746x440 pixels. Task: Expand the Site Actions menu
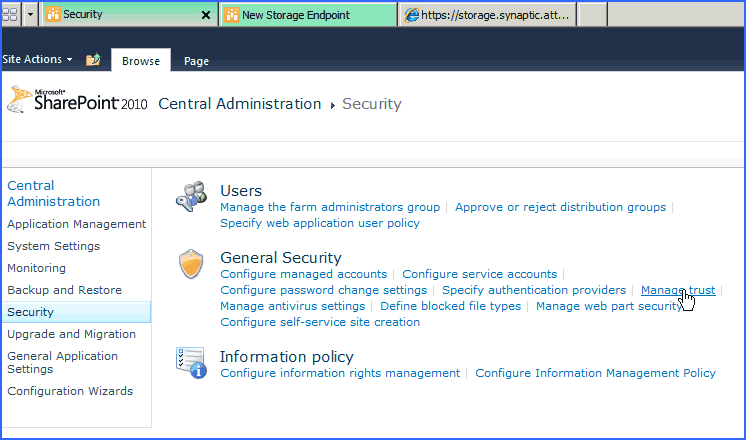[x=37, y=60]
